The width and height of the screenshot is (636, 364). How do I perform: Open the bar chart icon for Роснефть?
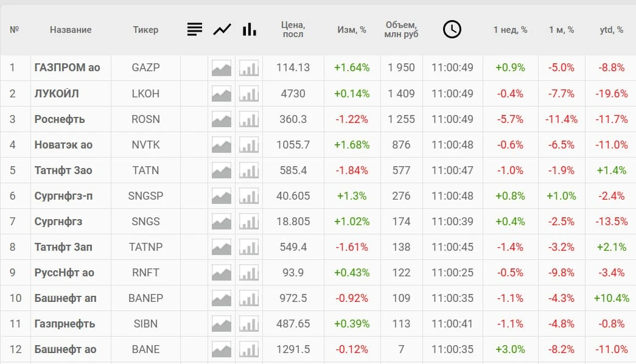click(249, 119)
